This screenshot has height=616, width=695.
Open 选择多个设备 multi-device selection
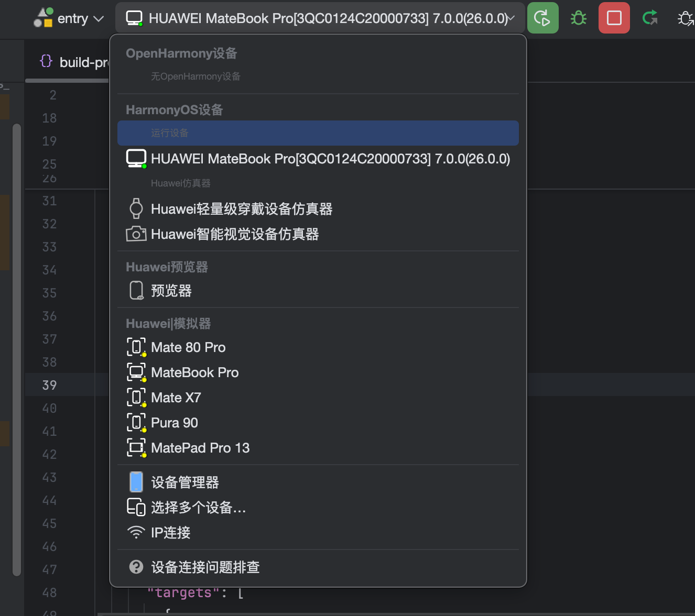[318, 508]
